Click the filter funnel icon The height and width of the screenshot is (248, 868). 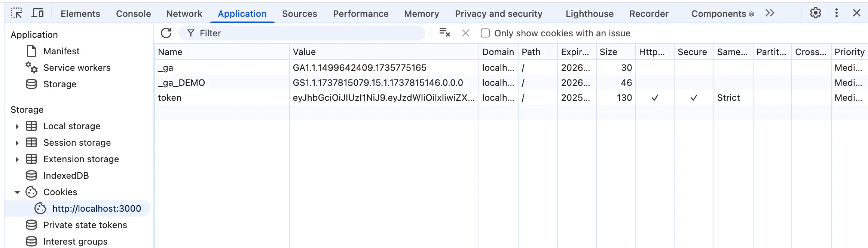pos(191,33)
